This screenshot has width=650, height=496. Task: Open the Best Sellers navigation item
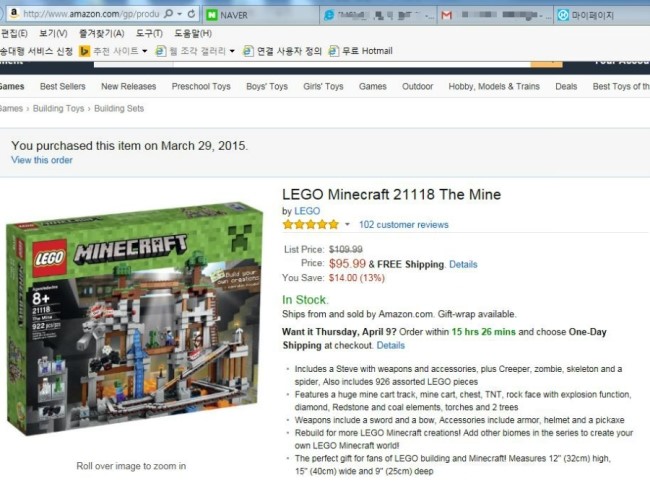point(63,86)
